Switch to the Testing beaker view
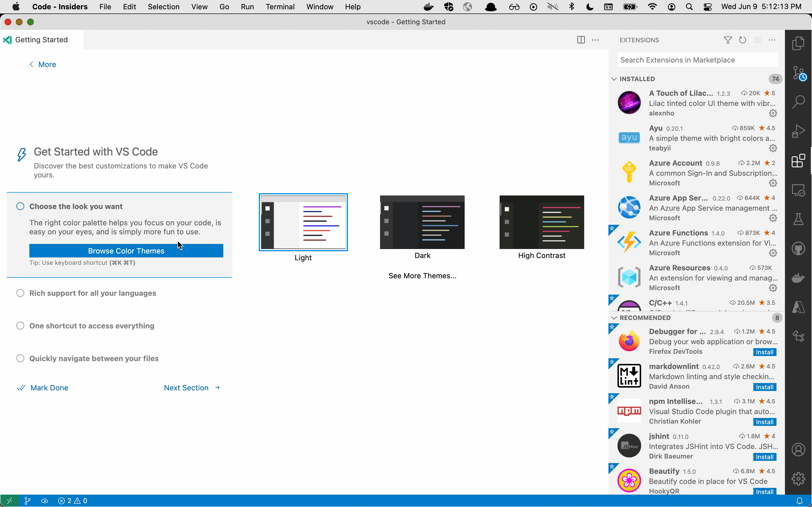 798,219
